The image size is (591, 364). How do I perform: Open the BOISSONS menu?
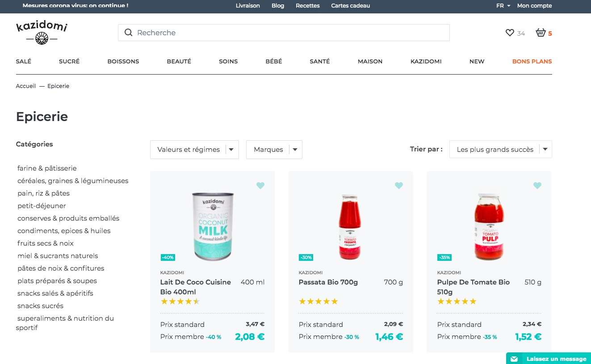tap(123, 61)
